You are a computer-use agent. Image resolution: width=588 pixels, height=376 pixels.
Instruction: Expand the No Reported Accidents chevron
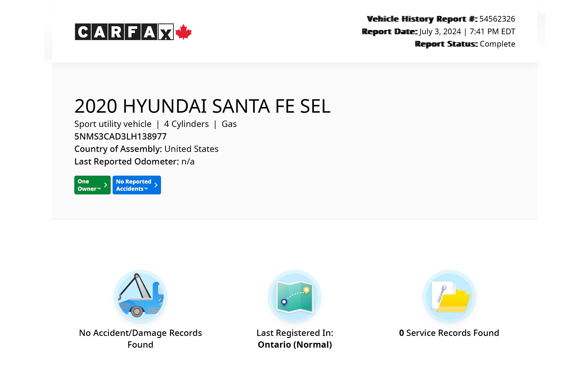(x=156, y=185)
